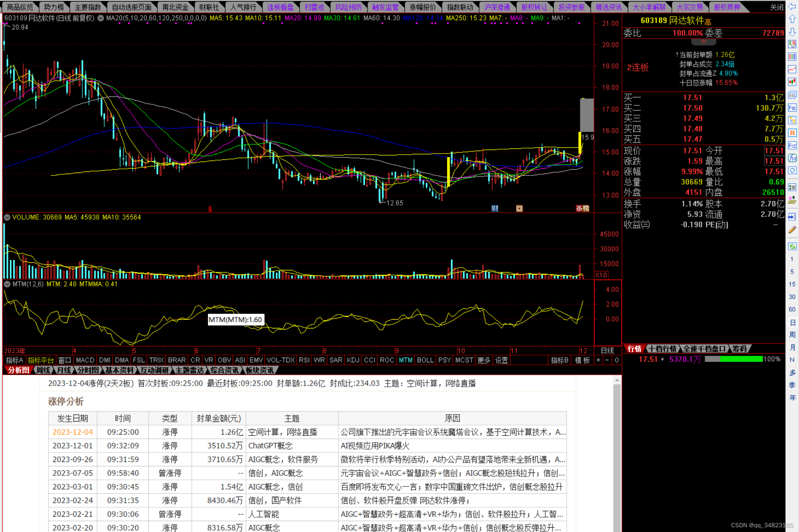799x532 pixels.
Task: Open the f(x) formula icon
Action: click(792, 158)
